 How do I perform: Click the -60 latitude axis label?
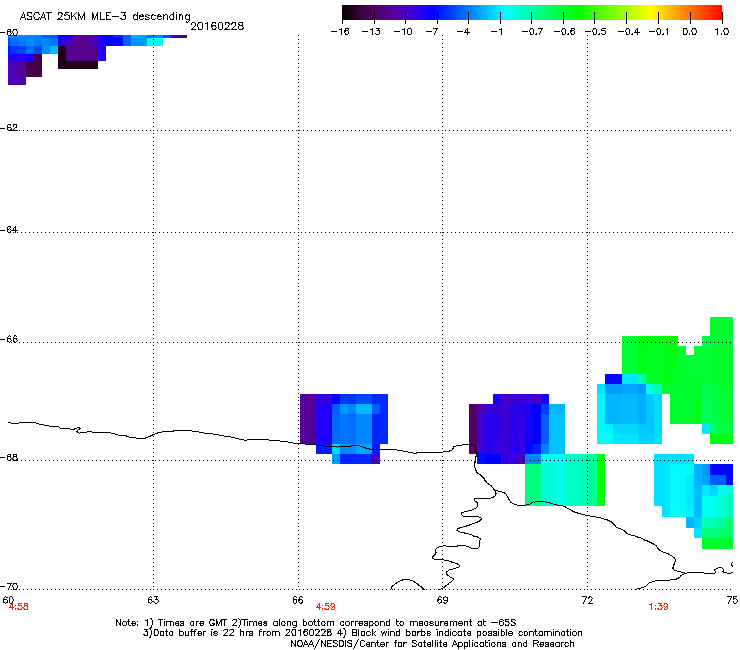coord(9,33)
